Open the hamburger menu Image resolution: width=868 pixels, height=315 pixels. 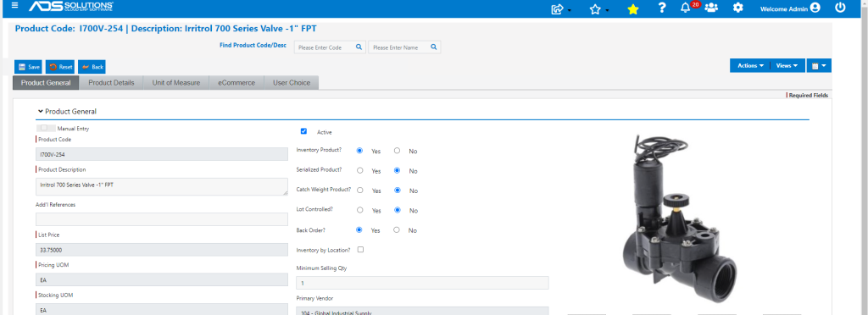(14, 6)
